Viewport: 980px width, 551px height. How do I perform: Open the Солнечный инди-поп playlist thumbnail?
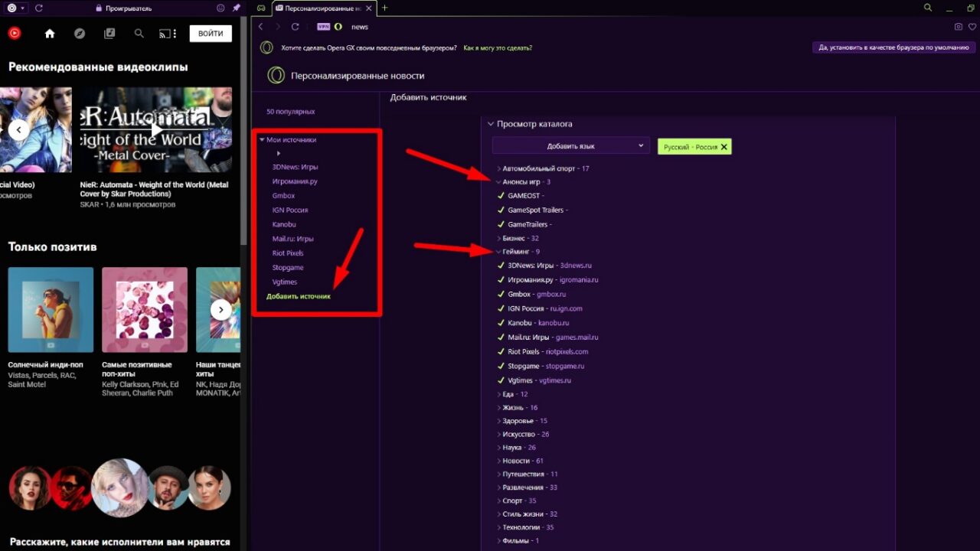51,309
